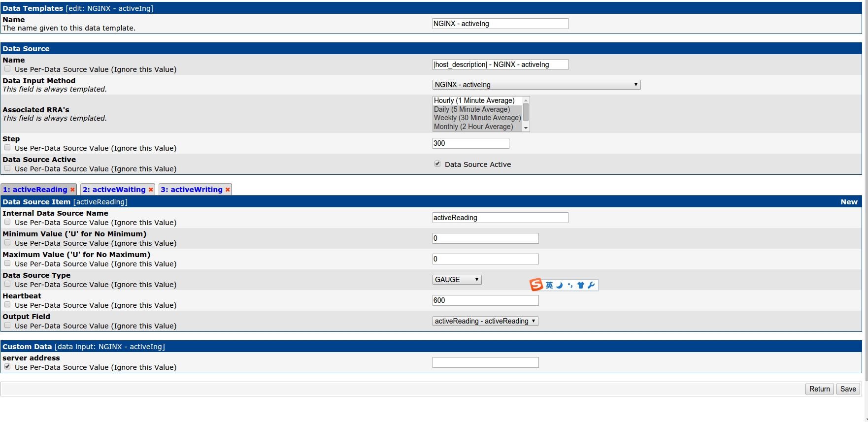Click the Data Source Name input field

pyautogui.click(x=501, y=65)
